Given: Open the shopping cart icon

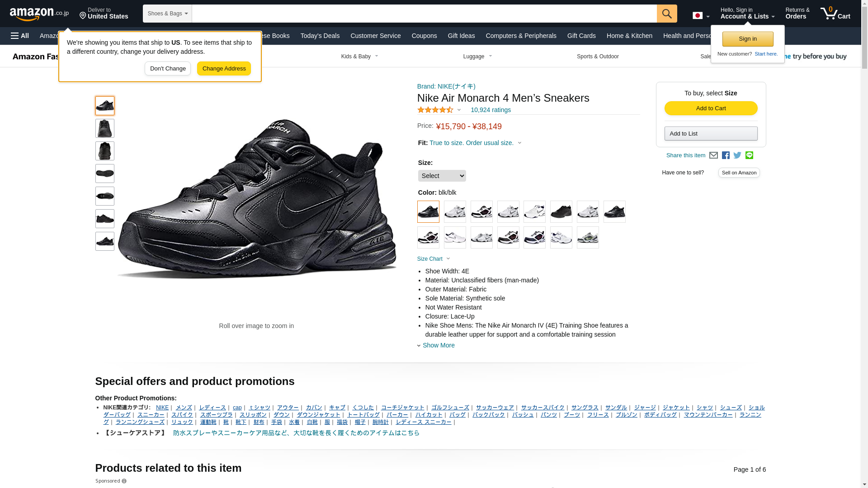Looking at the screenshot, I should (x=835, y=13).
